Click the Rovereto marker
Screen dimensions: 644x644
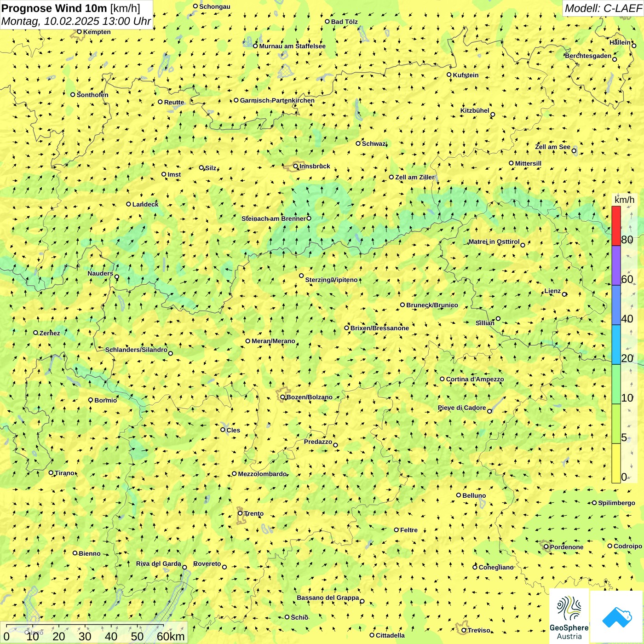point(224,567)
